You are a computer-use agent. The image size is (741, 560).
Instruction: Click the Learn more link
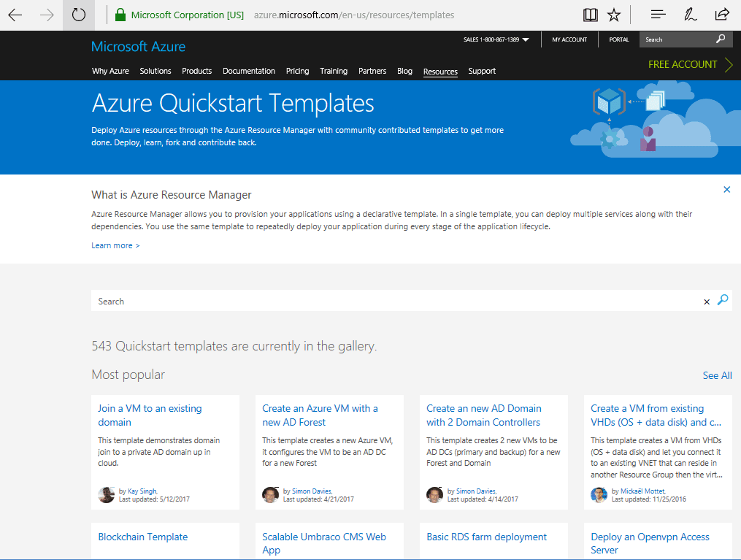coord(115,245)
